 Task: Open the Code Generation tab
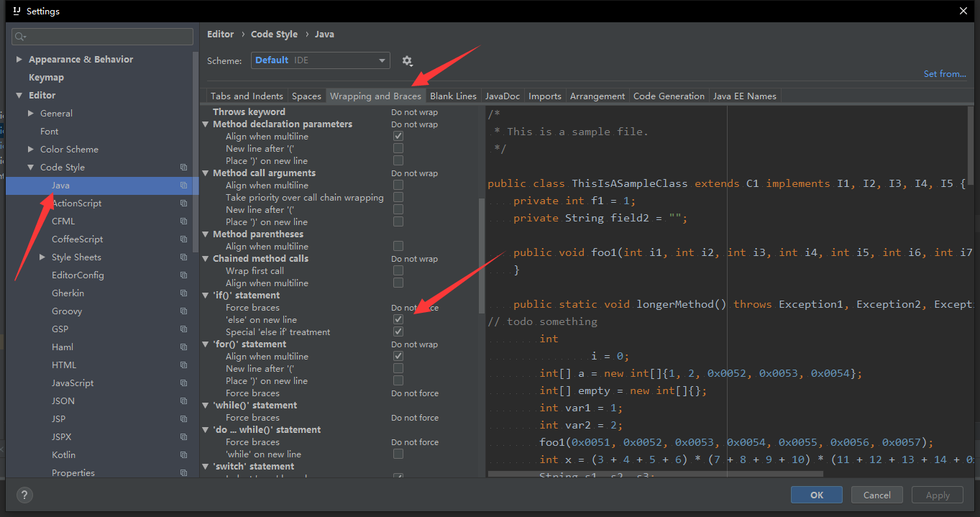pyautogui.click(x=669, y=96)
